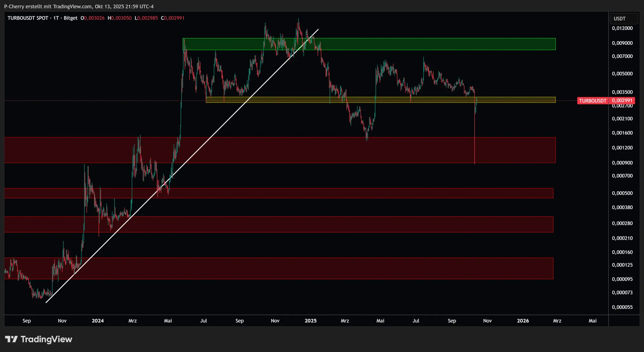Select the 1T interval label

coord(56,18)
